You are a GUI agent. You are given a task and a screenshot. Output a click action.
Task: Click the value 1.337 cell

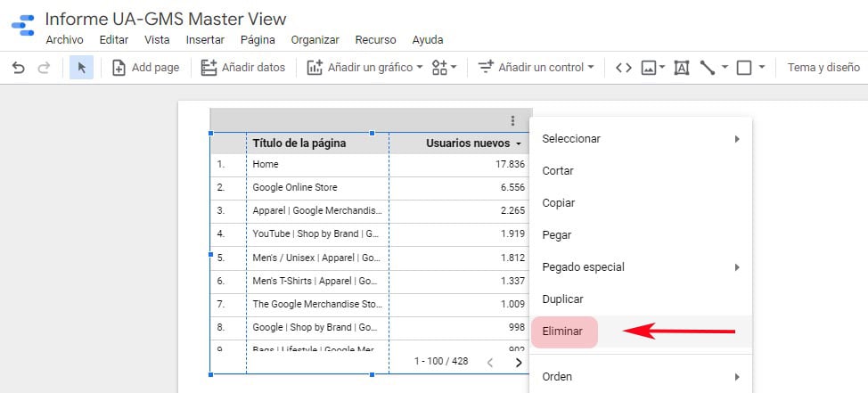[512, 282]
